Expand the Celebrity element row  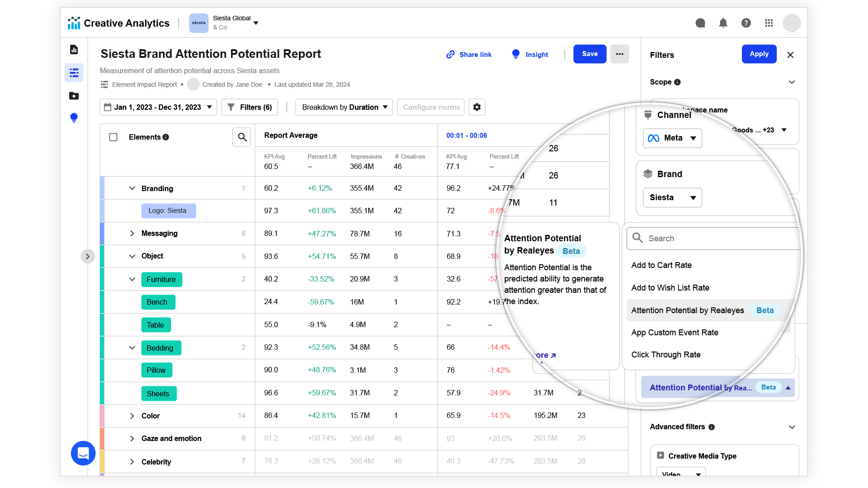click(x=132, y=461)
